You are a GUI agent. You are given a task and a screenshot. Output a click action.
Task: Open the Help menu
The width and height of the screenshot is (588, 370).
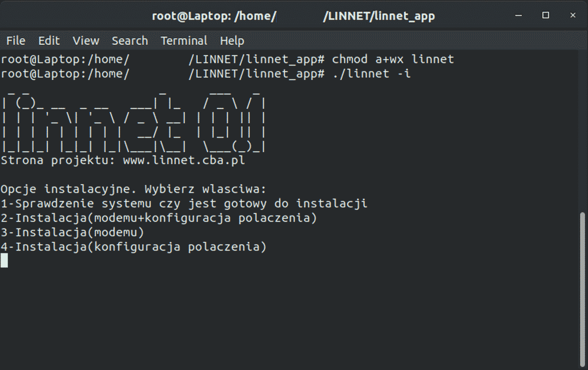tap(232, 41)
